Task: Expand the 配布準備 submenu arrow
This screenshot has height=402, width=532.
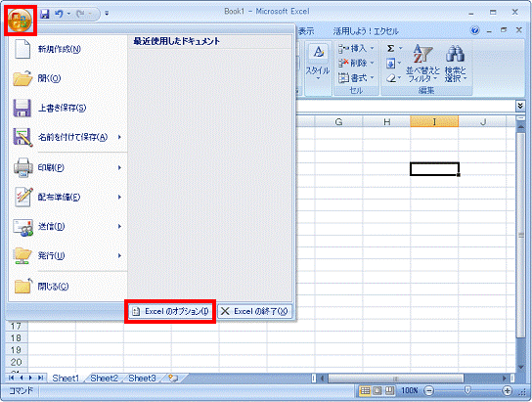Action: pos(119,198)
